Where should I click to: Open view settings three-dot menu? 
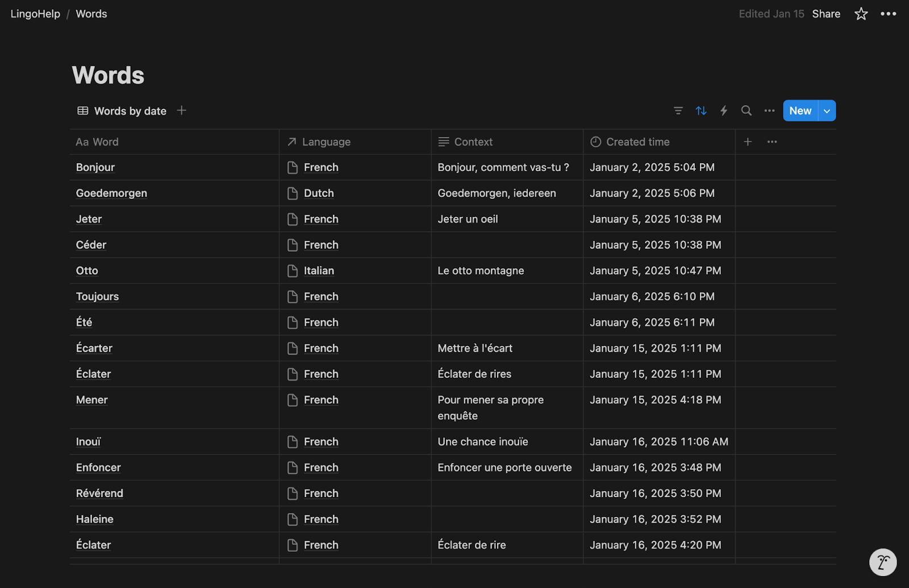pos(769,111)
